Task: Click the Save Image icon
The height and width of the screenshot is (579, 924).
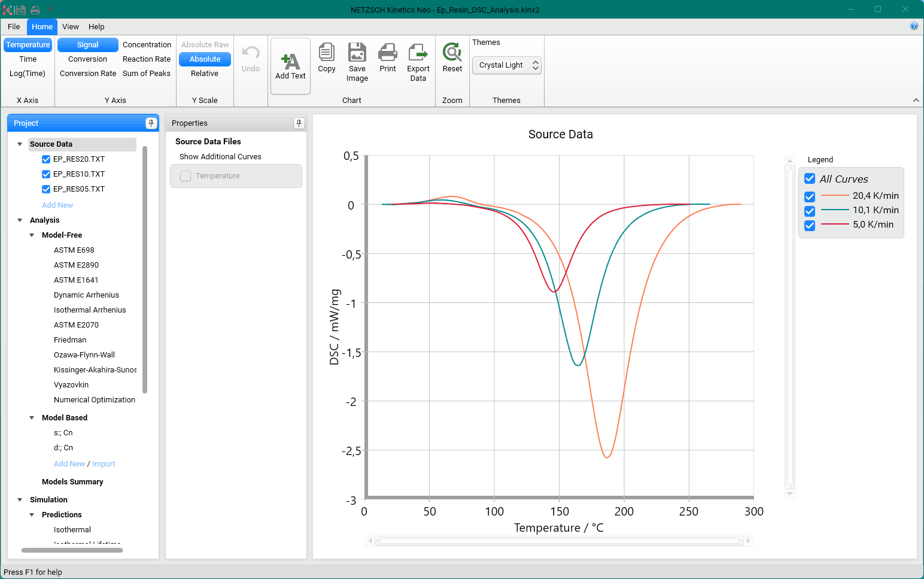Action: coord(357,53)
